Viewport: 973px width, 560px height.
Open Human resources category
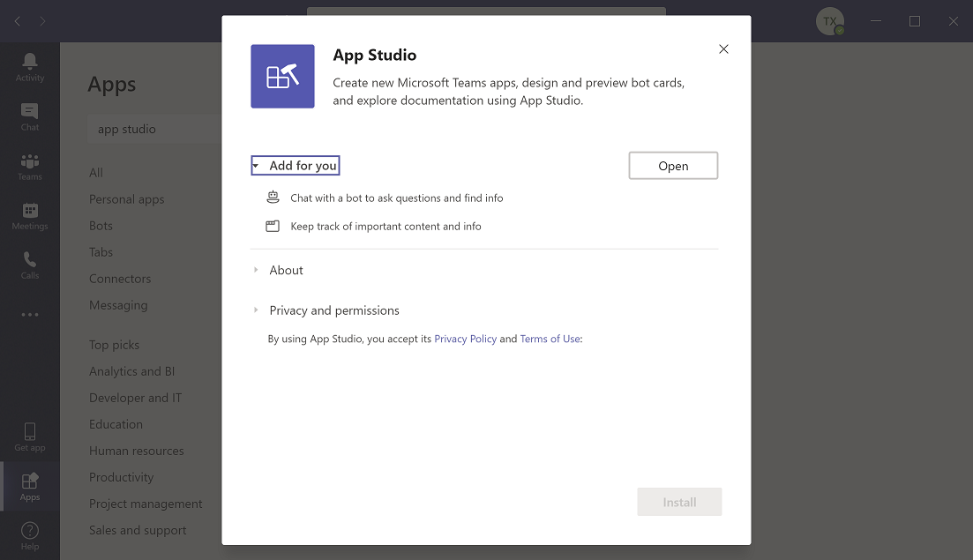[x=137, y=451]
